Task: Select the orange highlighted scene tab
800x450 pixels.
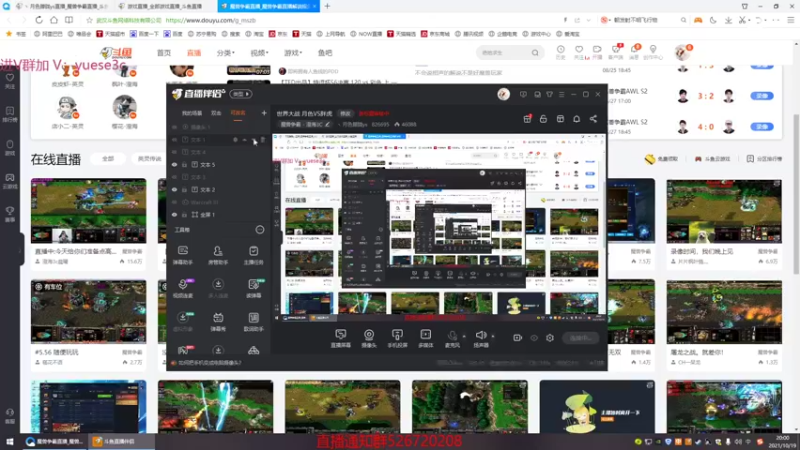Action: point(238,113)
